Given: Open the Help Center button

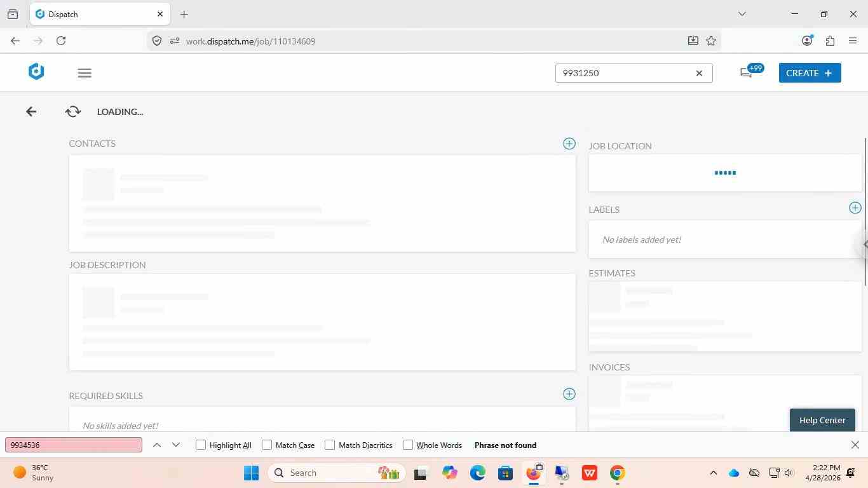Looking at the screenshot, I should point(822,420).
